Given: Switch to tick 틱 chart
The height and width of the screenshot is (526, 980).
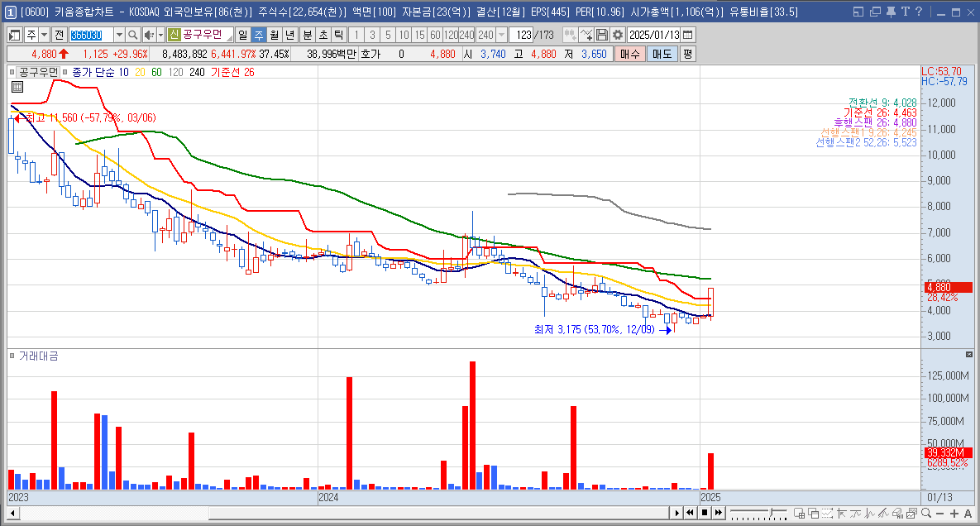Looking at the screenshot, I should tap(338, 35).
